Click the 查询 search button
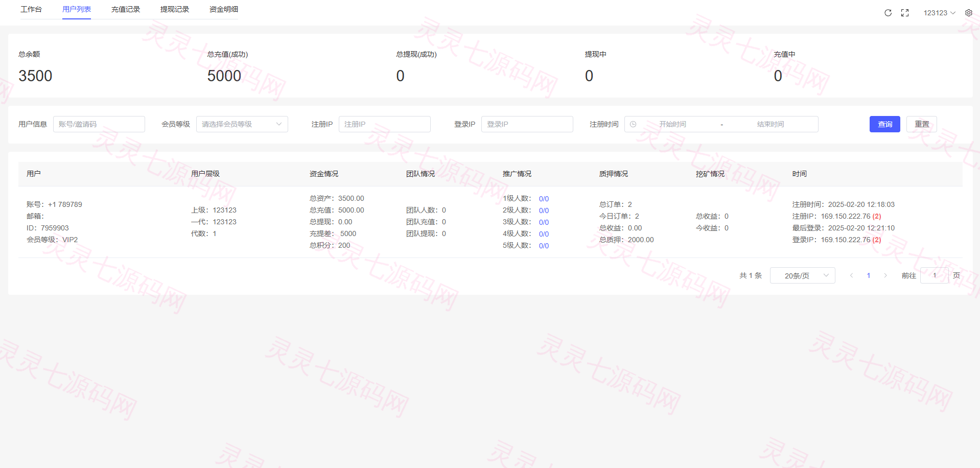The height and width of the screenshot is (468, 980). (885, 124)
